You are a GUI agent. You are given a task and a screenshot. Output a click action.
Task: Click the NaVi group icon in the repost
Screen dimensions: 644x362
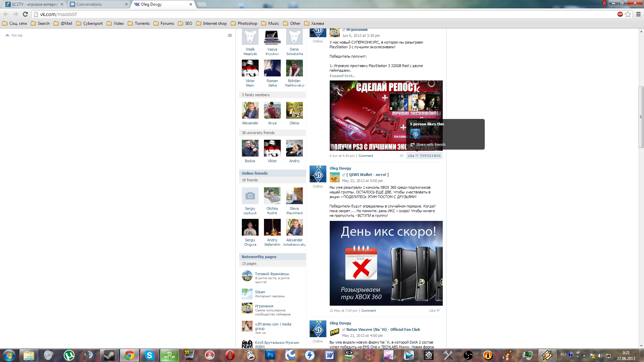click(x=334, y=332)
